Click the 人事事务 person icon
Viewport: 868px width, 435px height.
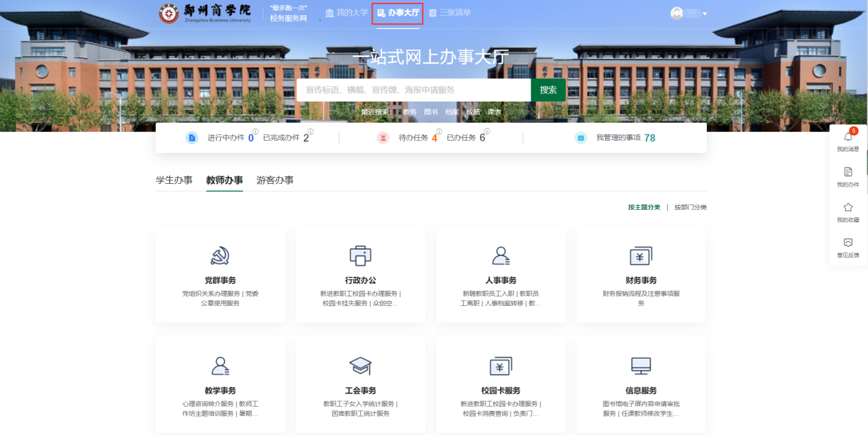[501, 256]
